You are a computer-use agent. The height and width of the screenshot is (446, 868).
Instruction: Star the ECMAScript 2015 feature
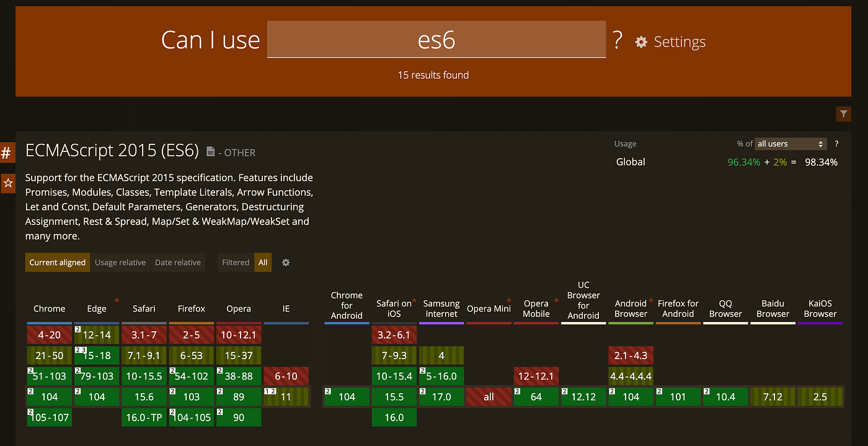(7, 183)
